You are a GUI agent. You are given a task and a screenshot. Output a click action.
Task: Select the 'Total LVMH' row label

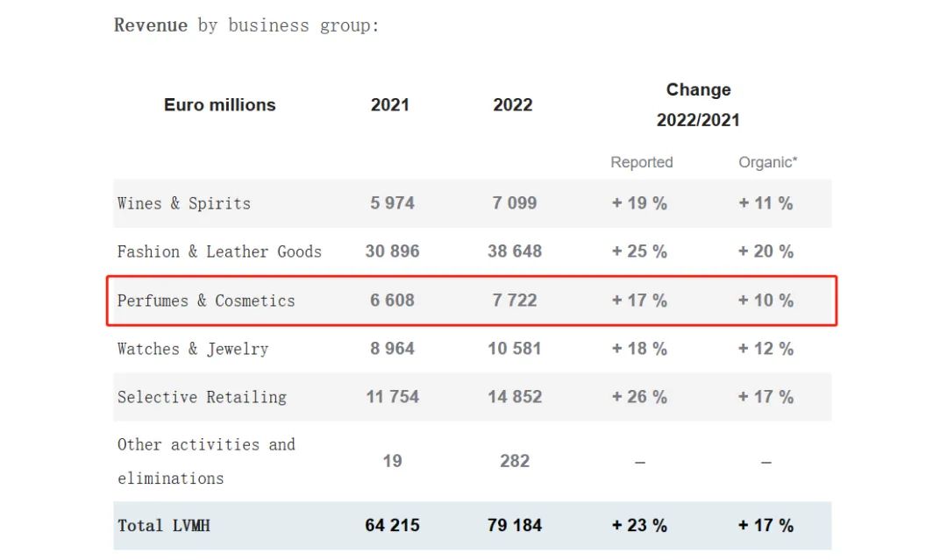point(167,526)
